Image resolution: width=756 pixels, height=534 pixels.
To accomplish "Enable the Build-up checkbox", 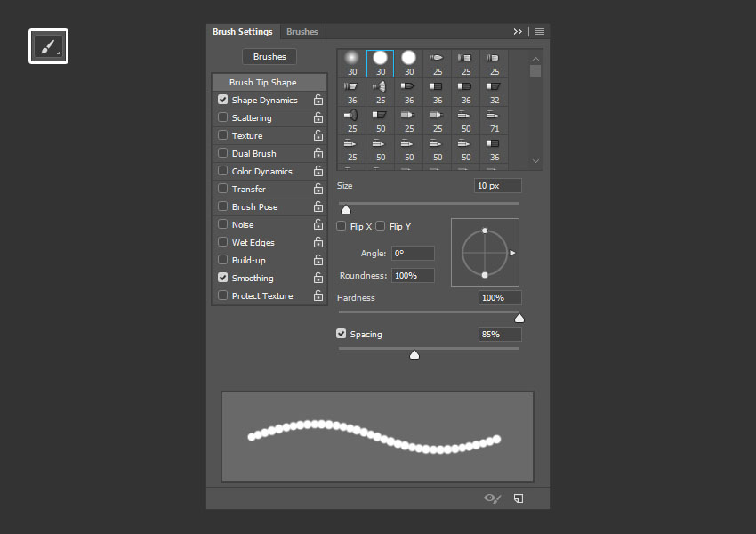I will (x=222, y=260).
